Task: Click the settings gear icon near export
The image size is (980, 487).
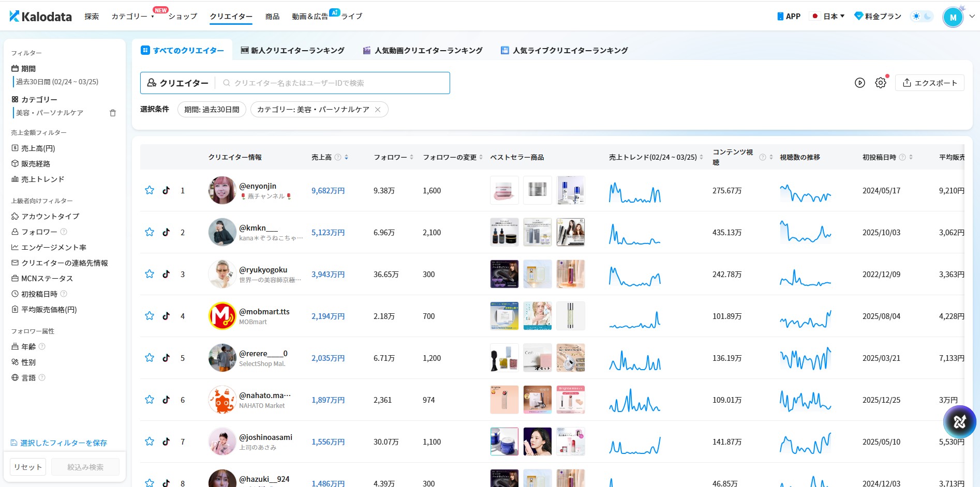Action: point(880,83)
